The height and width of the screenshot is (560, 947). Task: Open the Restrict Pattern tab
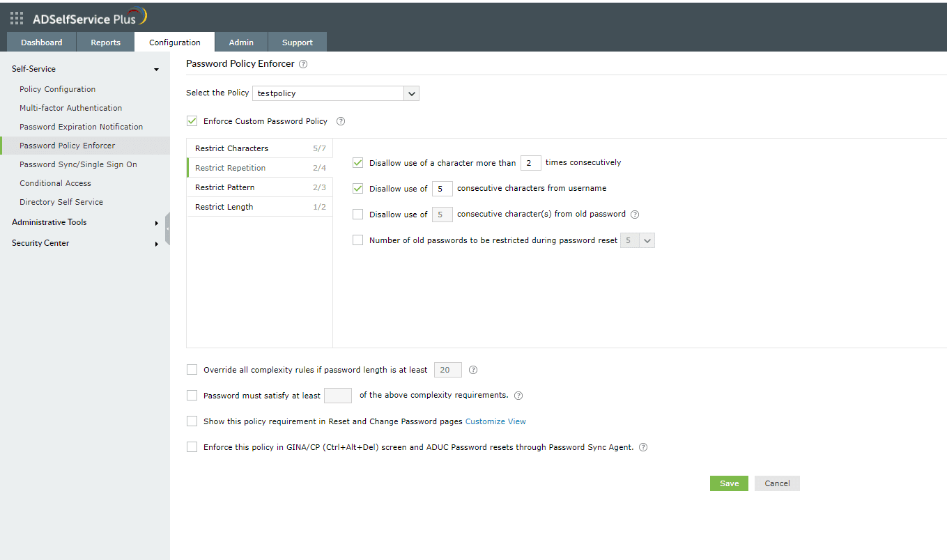coord(224,187)
